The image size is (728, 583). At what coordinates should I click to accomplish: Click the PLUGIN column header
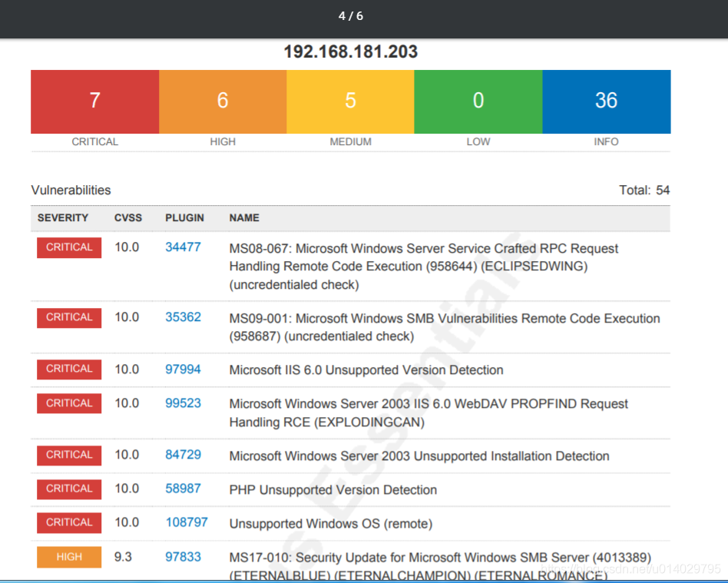coord(184,218)
